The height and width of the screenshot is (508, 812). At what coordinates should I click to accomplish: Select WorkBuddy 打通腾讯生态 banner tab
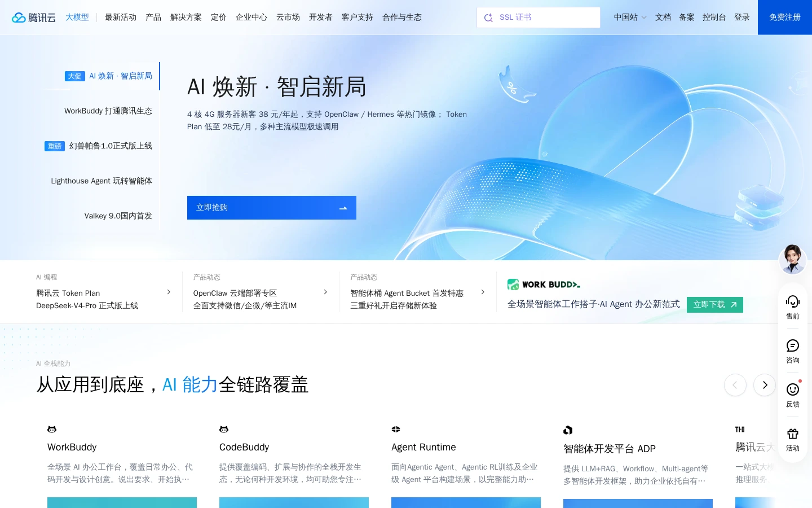click(108, 111)
